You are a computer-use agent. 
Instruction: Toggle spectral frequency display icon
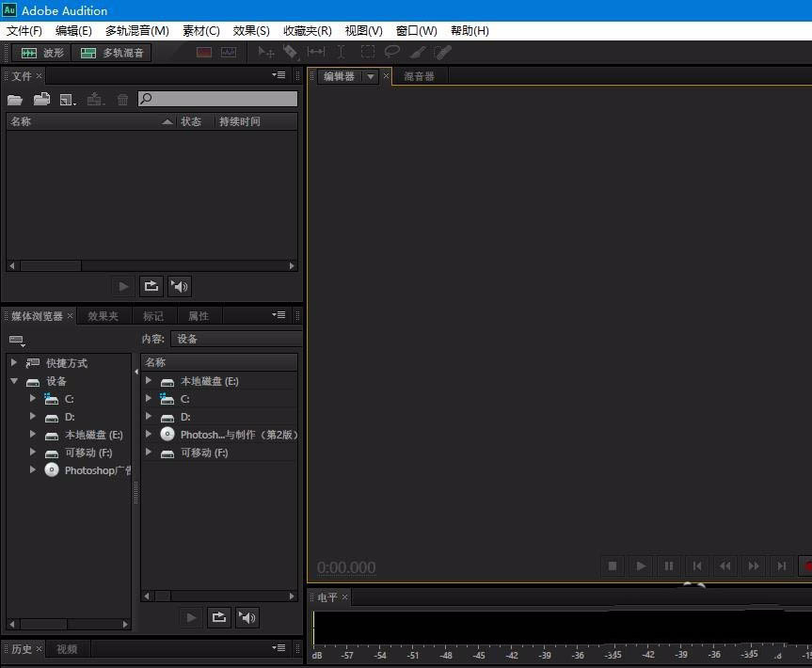coord(203,53)
